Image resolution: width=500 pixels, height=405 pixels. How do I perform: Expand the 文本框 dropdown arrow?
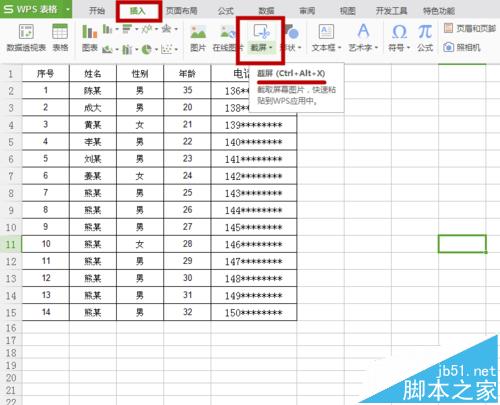339,48
